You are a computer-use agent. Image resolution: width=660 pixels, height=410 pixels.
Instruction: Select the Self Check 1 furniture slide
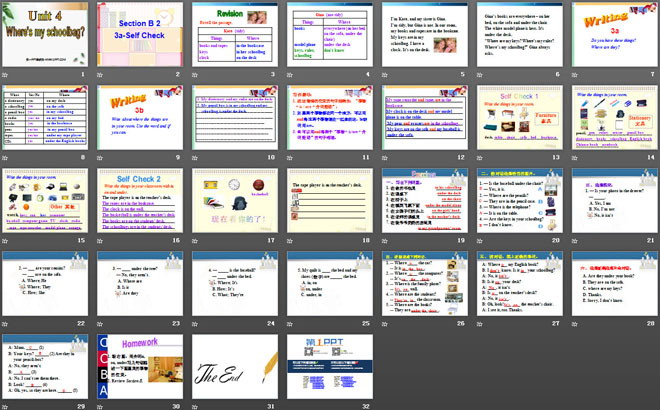pyautogui.click(x=518, y=117)
